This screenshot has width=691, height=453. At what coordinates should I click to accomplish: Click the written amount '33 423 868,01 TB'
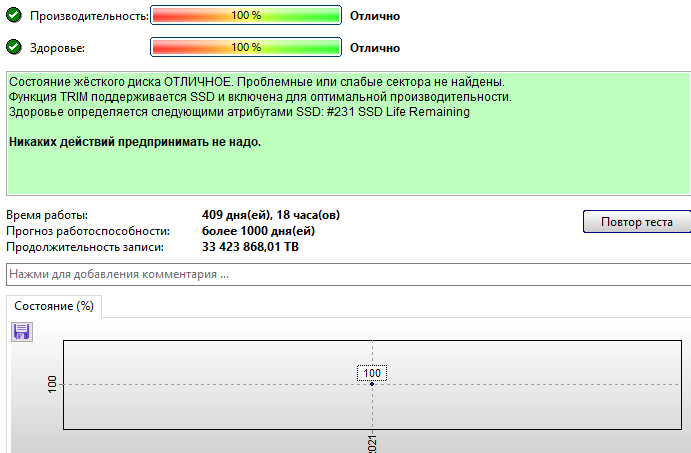[x=250, y=247]
